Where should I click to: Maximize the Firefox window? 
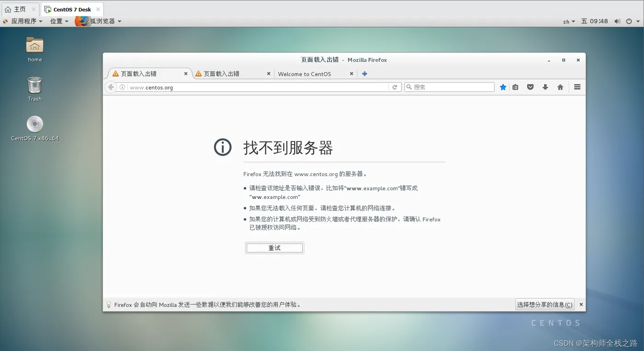[x=563, y=60]
